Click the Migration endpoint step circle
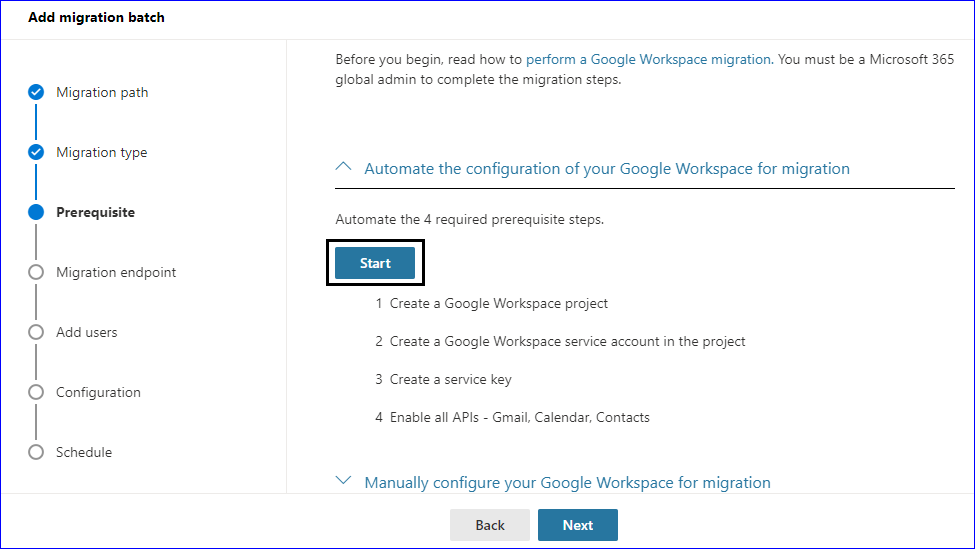Viewport: 975px width, 549px height. pos(36,272)
